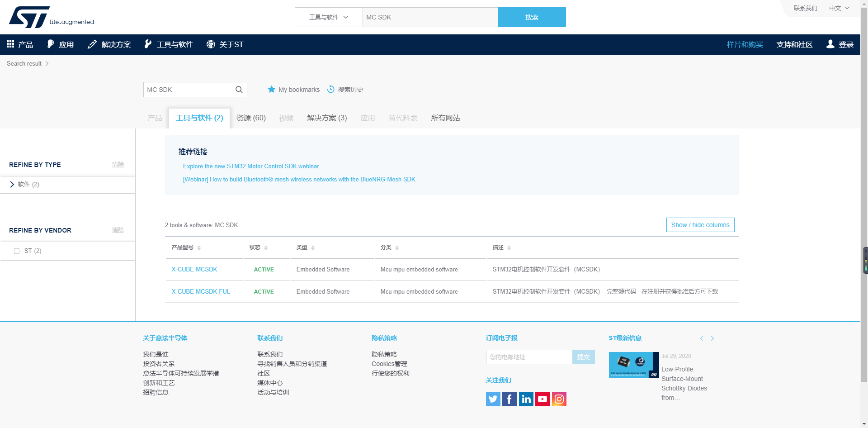Click the blue 搜索 button
Screen dimensions: 868x428
[x=532, y=17]
